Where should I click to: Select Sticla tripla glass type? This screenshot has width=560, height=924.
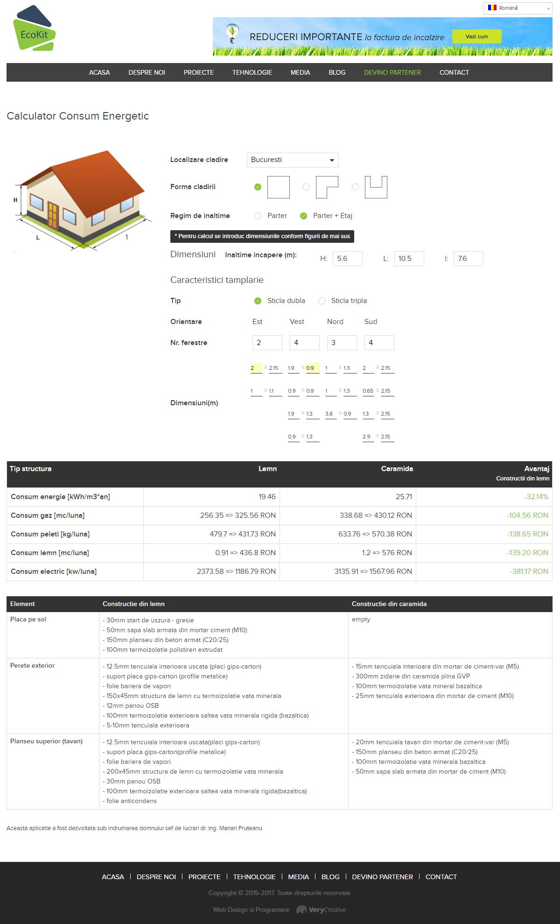click(x=322, y=301)
